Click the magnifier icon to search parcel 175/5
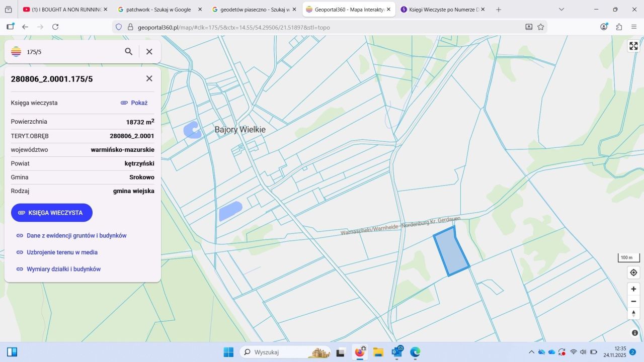This screenshot has width=644, height=362. click(x=129, y=51)
